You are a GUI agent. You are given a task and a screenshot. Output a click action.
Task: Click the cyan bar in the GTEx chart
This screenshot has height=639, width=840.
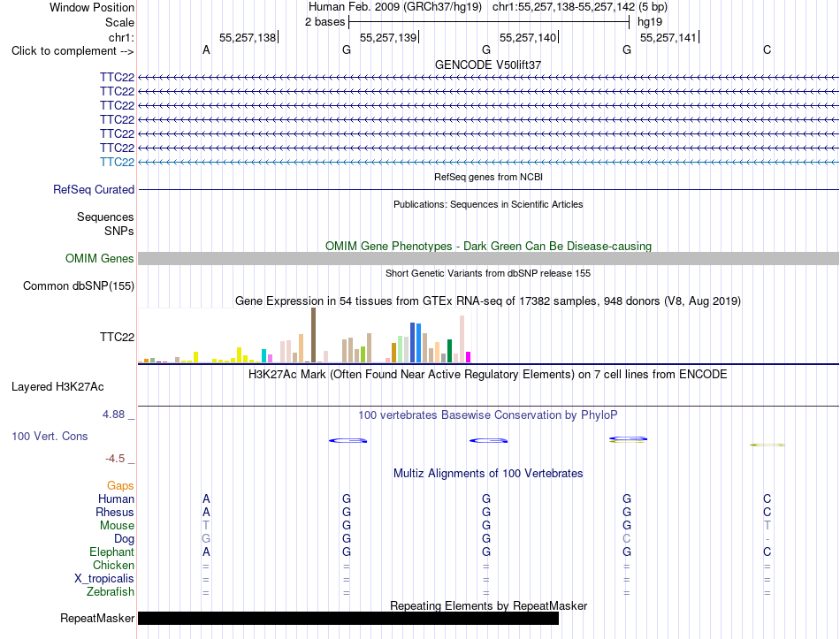tap(264, 356)
